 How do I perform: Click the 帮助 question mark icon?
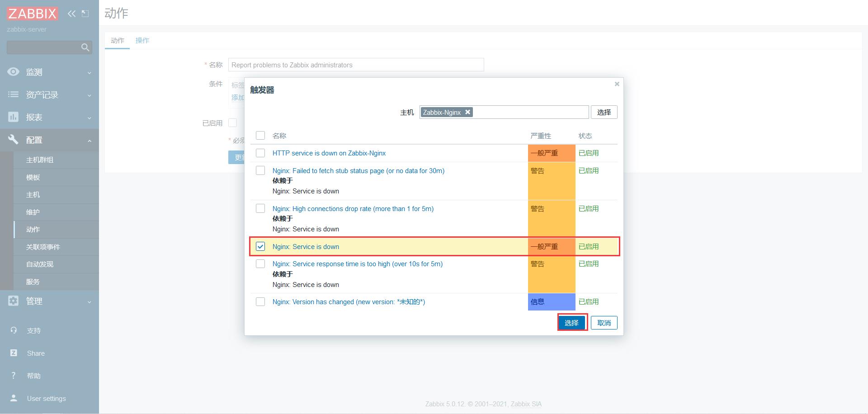point(14,376)
